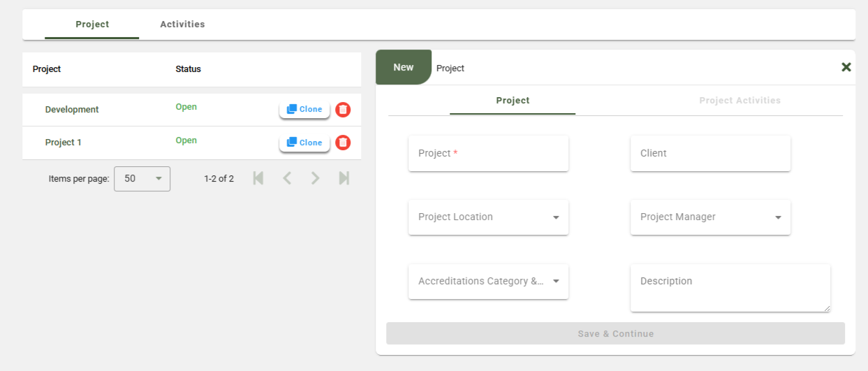Delete Project 1 using red trash icon
The image size is (868, 371).
343,143
